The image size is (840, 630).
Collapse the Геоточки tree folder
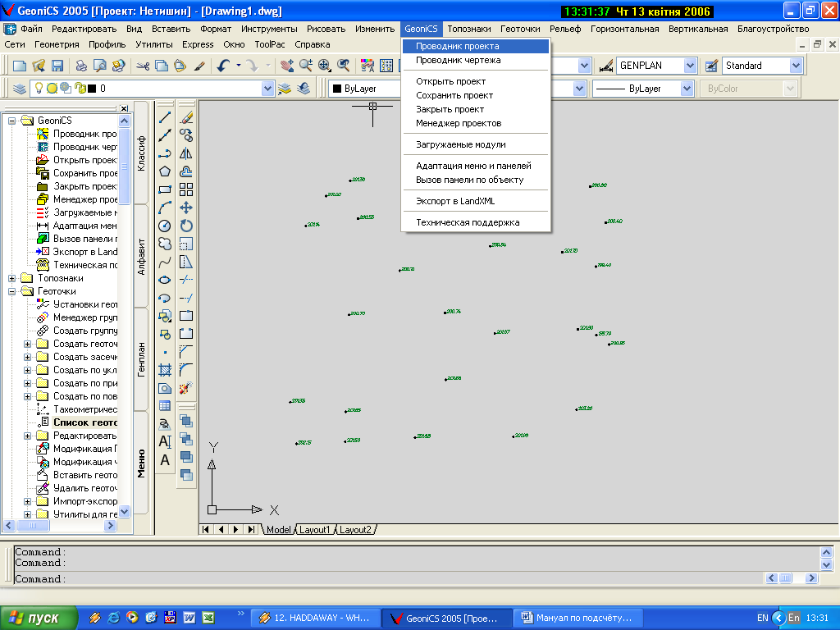point(11,291)
